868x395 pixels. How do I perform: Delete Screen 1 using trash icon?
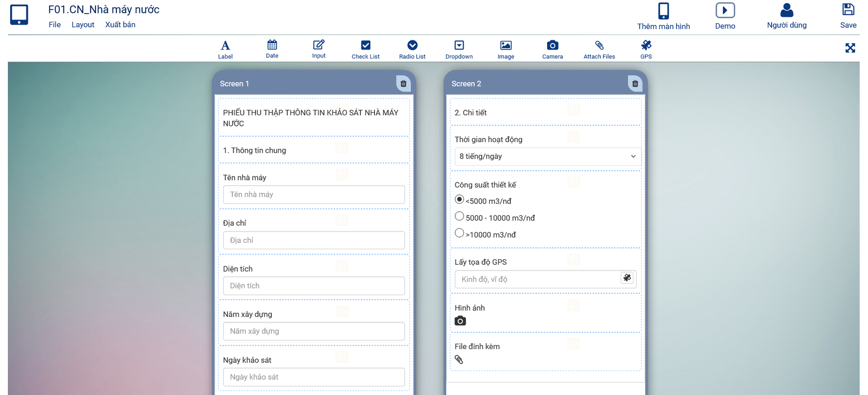coord(403,83)
